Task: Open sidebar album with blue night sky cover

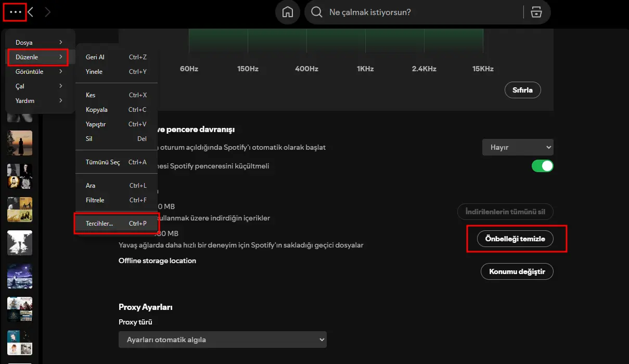Action: coord(20,276)
